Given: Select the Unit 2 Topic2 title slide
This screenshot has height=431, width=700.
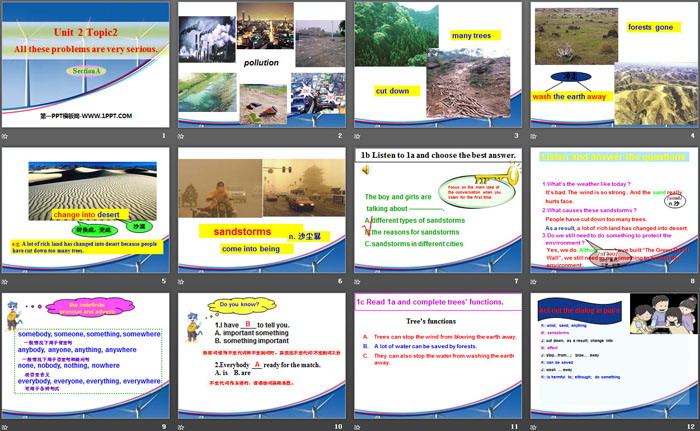Looking at the screenshot, I should 86,70.
